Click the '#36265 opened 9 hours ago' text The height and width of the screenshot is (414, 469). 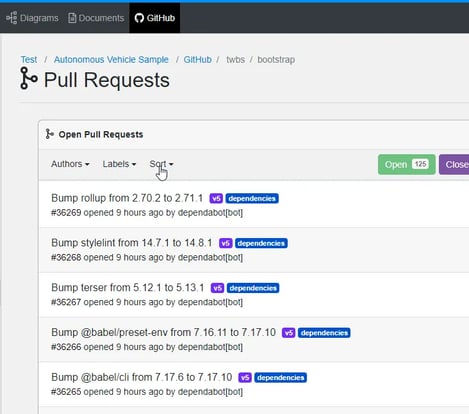point(107,392)
